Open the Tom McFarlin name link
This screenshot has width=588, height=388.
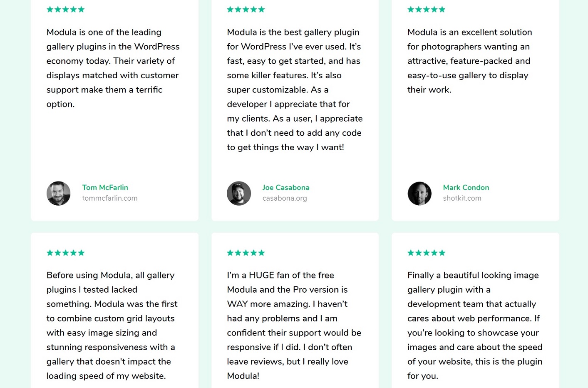(x=105, y=187)
